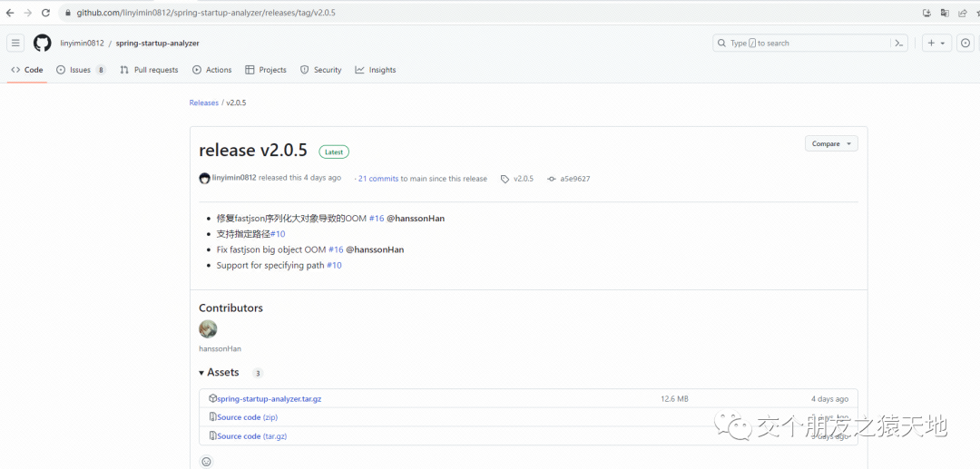Open linyimin0812 author avatar
980x469 pixels.
(x=204, y=179)
